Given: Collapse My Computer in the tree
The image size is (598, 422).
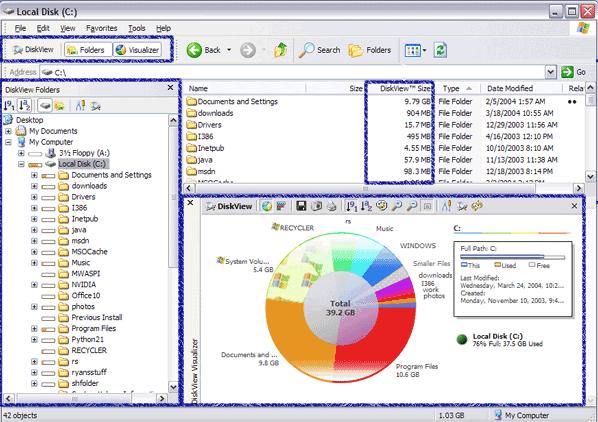Looking at the screenshot, I should coord(8,142).
